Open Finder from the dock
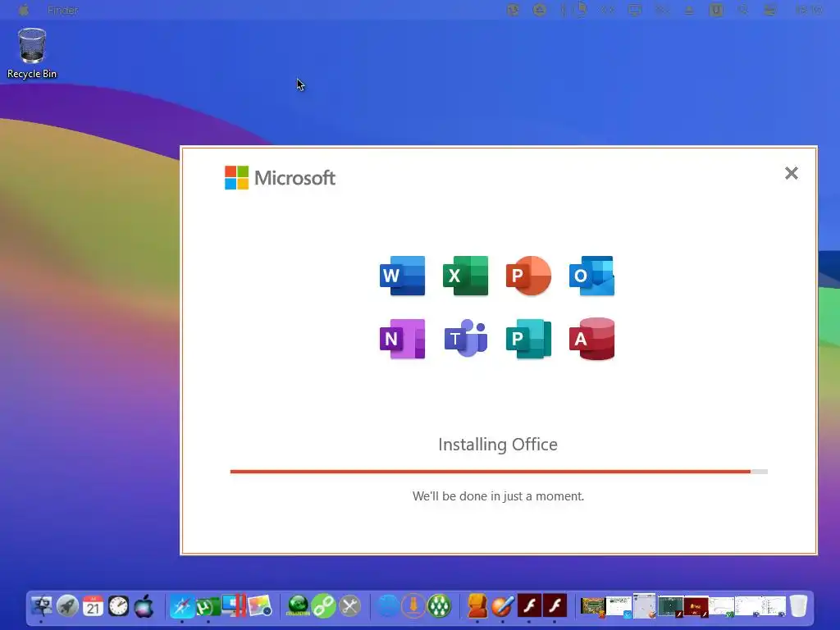 click(41, 606)
